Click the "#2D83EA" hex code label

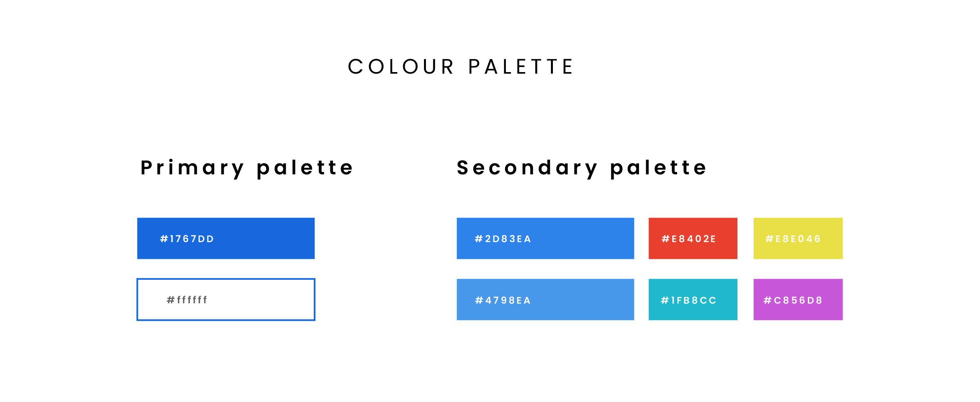click(503, 239)
